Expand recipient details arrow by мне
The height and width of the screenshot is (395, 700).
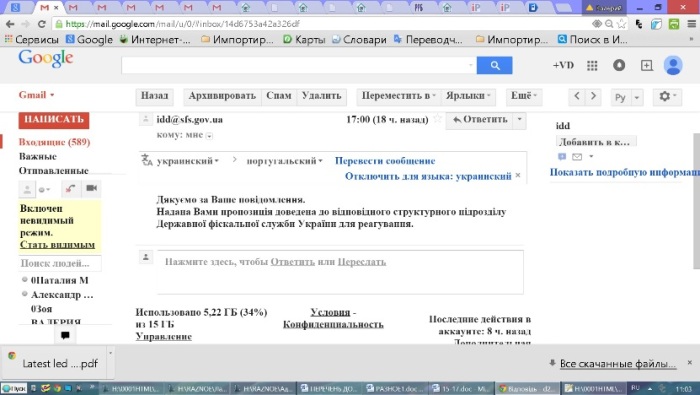click(x=209, y=136)
